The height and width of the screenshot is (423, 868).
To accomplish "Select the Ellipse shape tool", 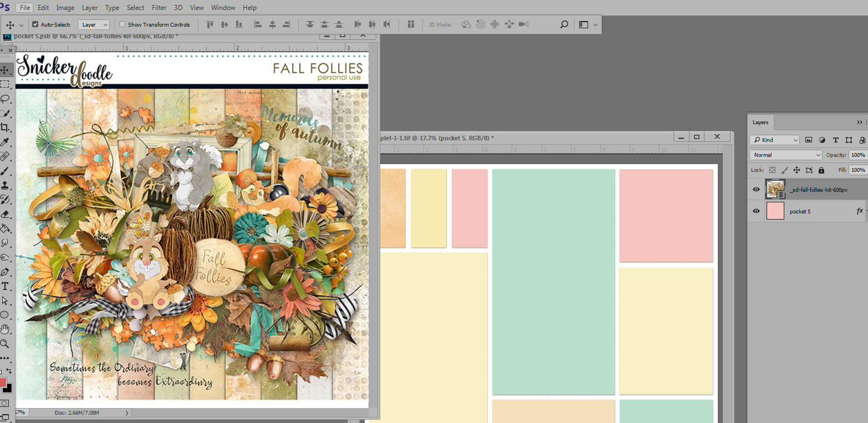I will 5,315.
